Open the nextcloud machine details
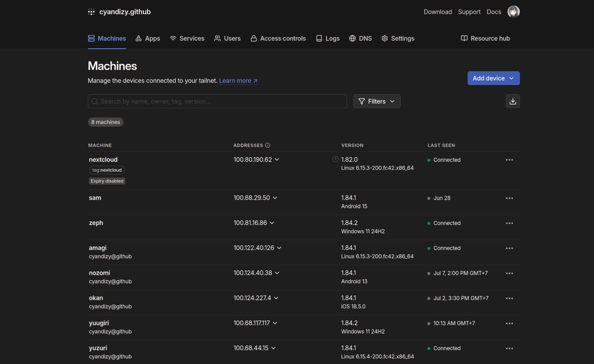594x364 pixels. click(x=103, y=160)
